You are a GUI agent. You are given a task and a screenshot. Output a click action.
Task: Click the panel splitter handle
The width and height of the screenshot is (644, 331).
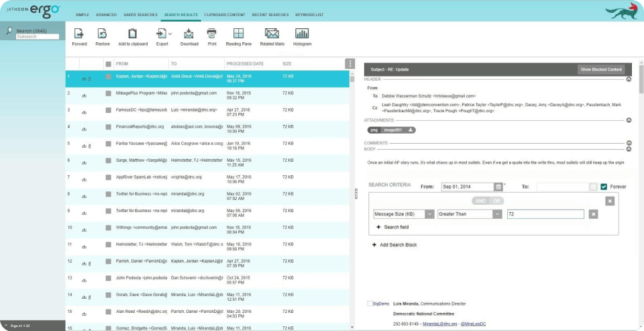356,193
